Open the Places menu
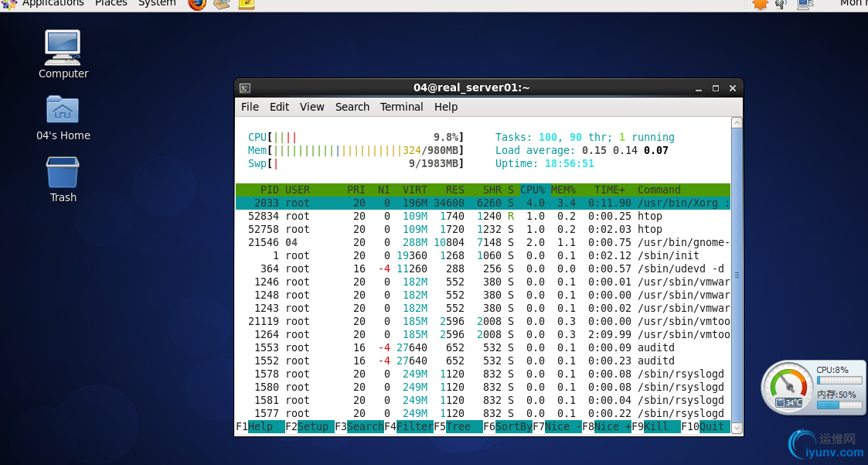The image size is (868, 465). [x=111, y=3]
